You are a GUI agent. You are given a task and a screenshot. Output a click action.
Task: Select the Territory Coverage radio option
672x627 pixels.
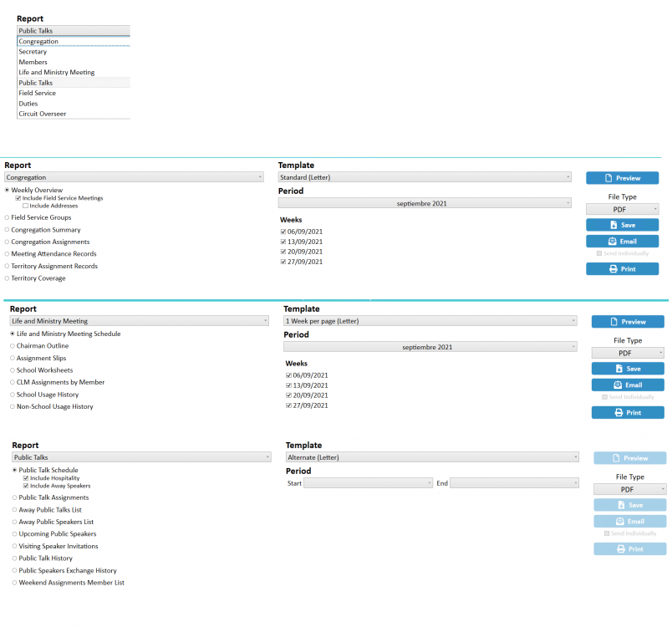pyautogui.click(x=8, y=278)
